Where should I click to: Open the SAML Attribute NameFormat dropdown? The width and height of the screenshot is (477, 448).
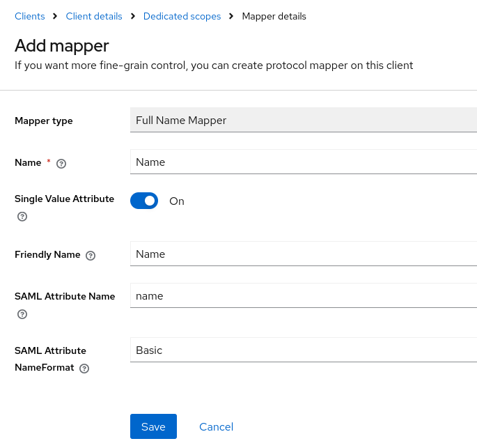(304, 350)
